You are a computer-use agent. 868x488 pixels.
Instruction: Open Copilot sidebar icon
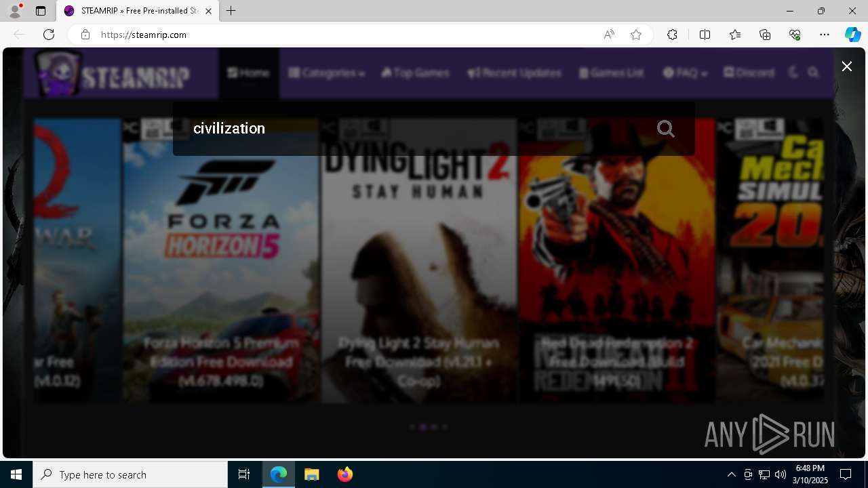click(852, 35)
